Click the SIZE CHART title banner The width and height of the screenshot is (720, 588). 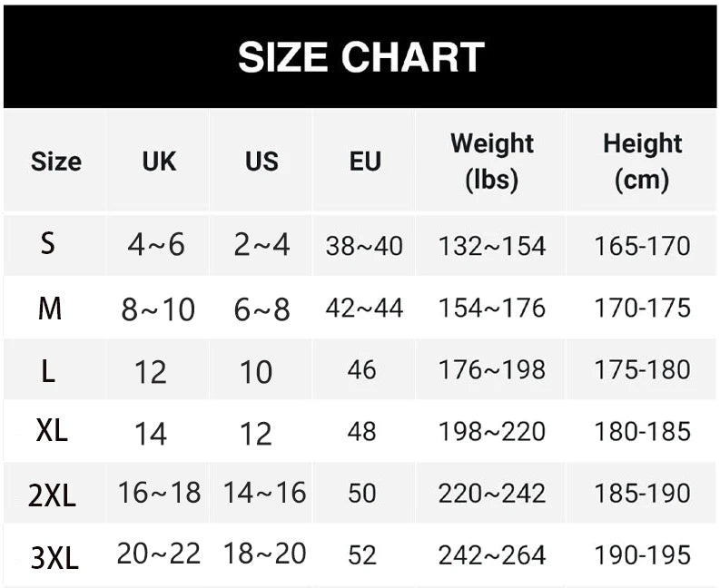[361, 57]
